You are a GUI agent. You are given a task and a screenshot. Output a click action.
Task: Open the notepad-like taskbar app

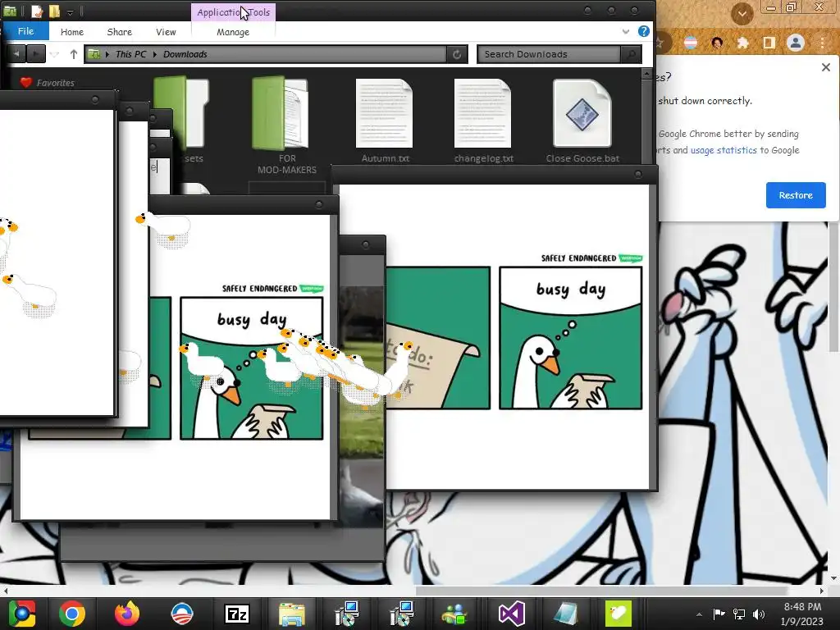coord(565,614)
